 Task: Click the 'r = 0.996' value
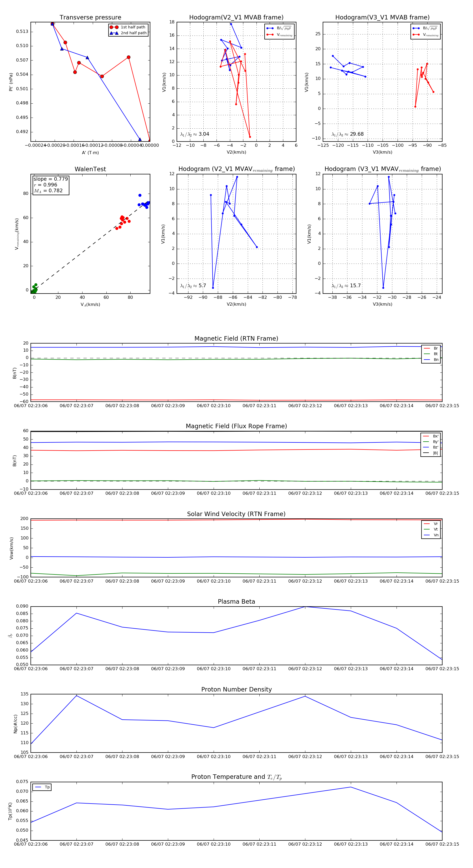[45, 185]
